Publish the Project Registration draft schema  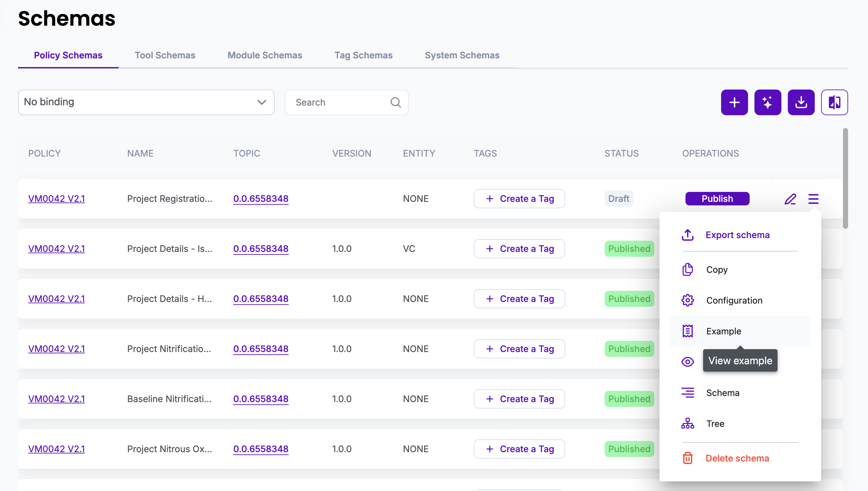coord(717,199)
